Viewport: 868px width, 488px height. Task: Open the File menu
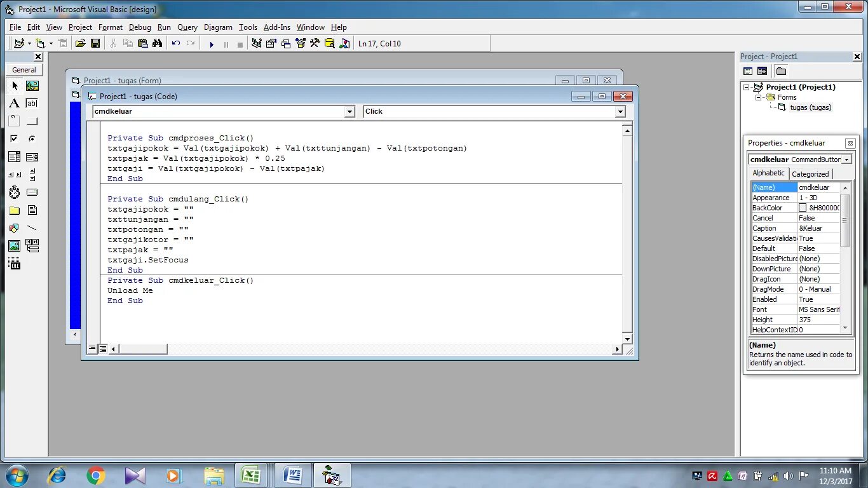tap(15, 27)
